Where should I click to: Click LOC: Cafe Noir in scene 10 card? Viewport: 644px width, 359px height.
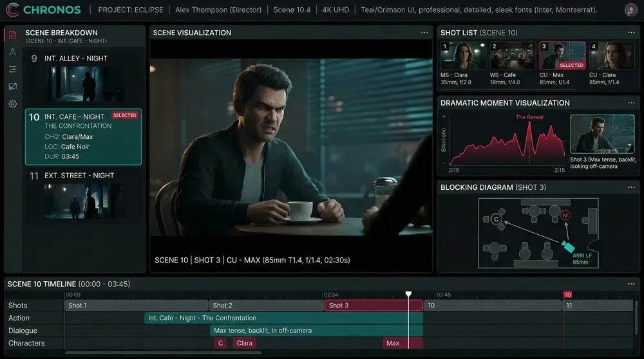coord(67,147)
